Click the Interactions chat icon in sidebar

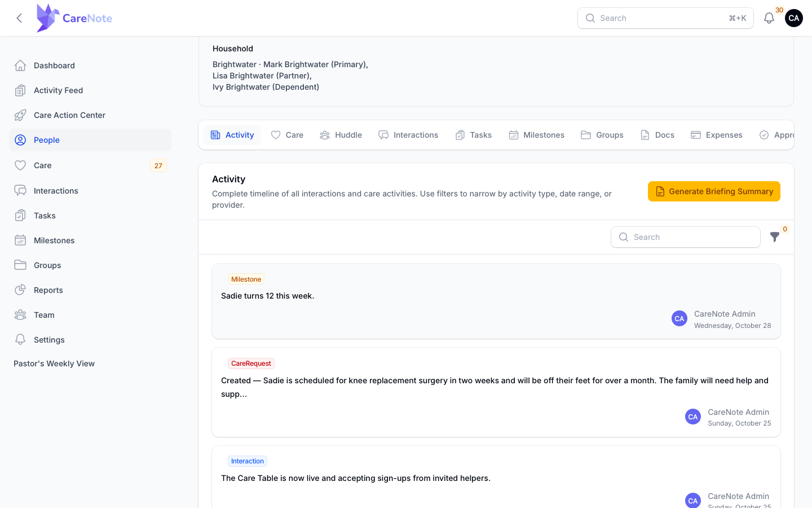pos(20,191)
